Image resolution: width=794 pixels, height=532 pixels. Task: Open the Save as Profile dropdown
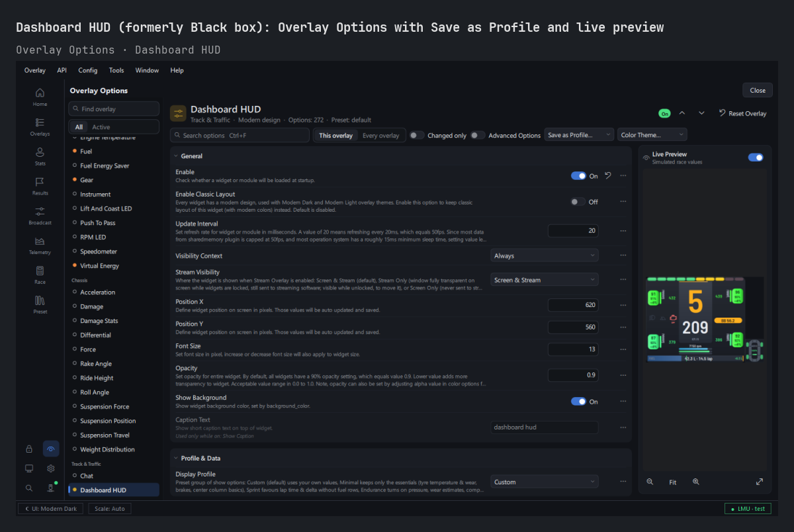pyautogui.click(x=579, y=135)
